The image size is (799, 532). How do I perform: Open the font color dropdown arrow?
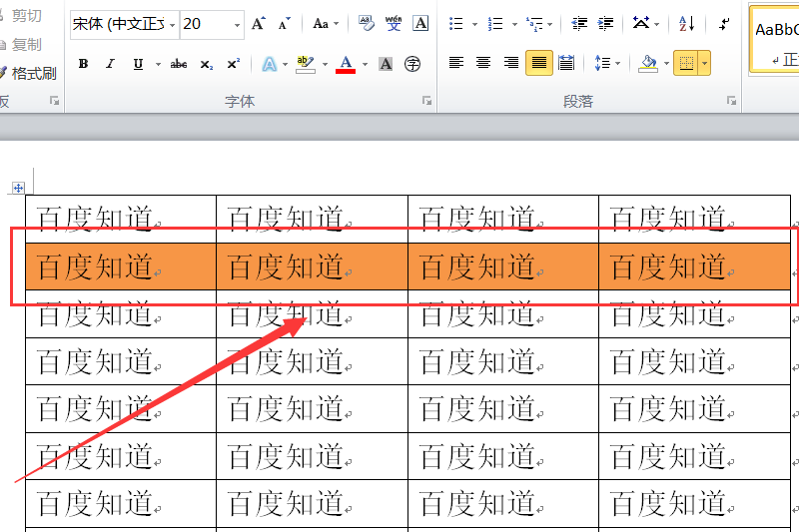point(365,64)
